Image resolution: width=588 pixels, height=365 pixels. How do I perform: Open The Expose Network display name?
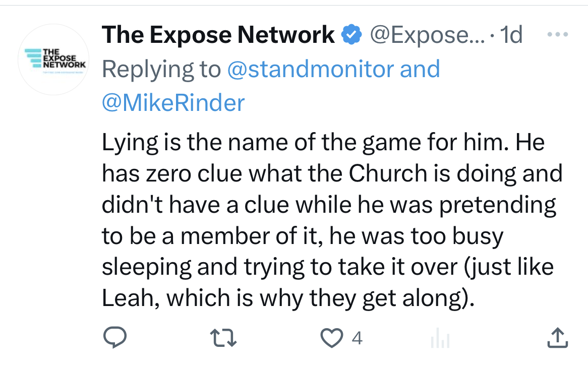pos(218,35)
